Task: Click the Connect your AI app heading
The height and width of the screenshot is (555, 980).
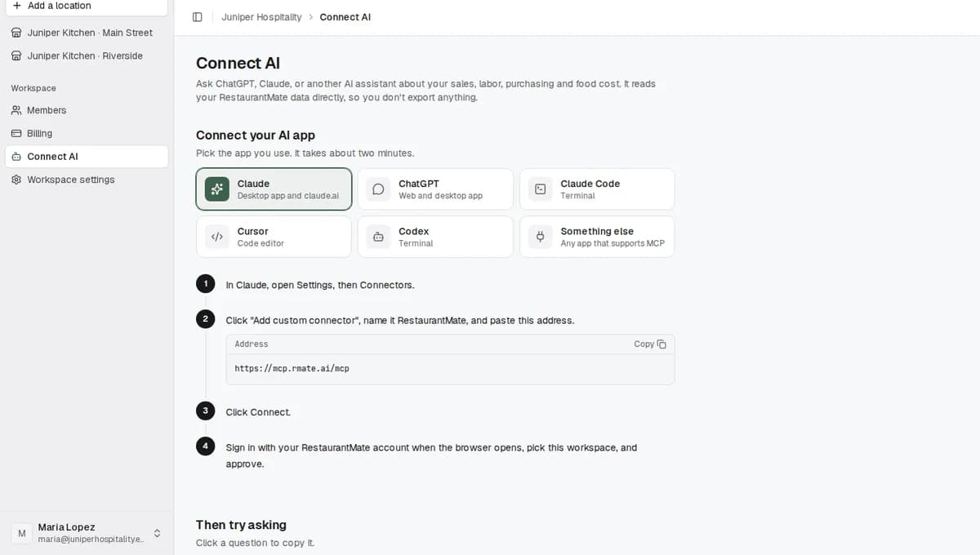Action: (256, 135)
